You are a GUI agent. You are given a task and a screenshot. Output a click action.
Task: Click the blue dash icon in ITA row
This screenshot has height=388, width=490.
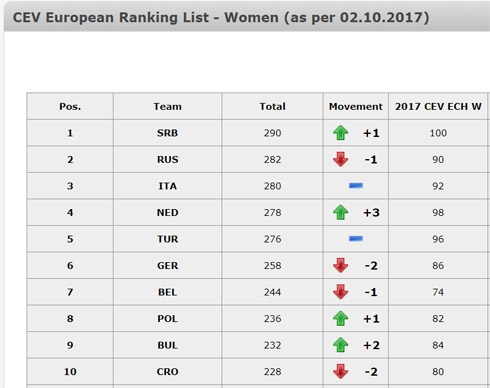tap(356, 186)
